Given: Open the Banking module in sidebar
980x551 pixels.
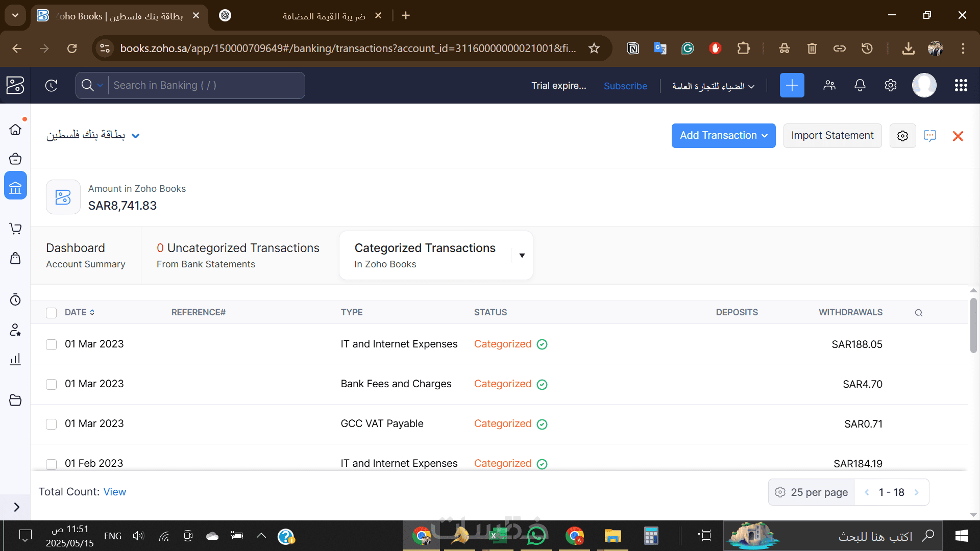Looking at the screenshot, I should pyautogui.click(x=15, y=187).
